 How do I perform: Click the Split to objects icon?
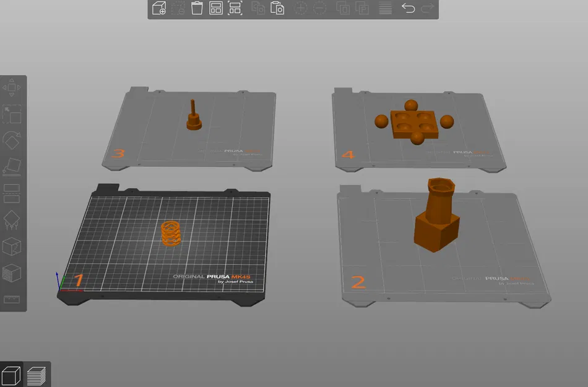[343, 8]
